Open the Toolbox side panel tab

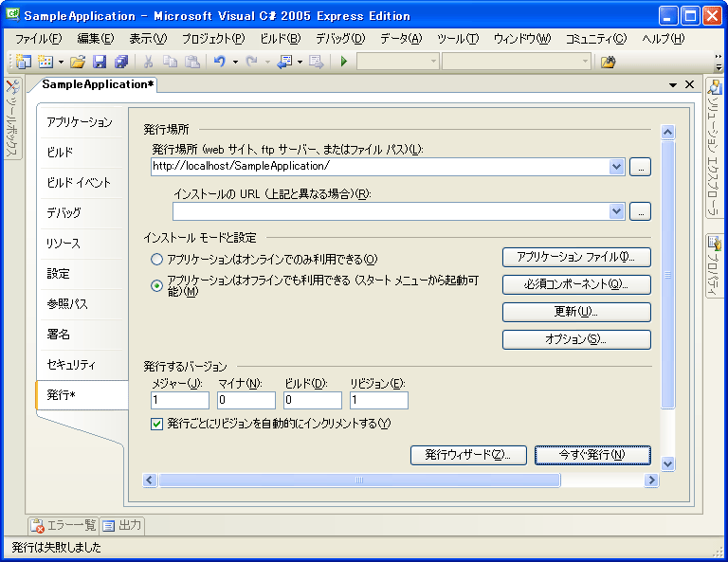12,118
